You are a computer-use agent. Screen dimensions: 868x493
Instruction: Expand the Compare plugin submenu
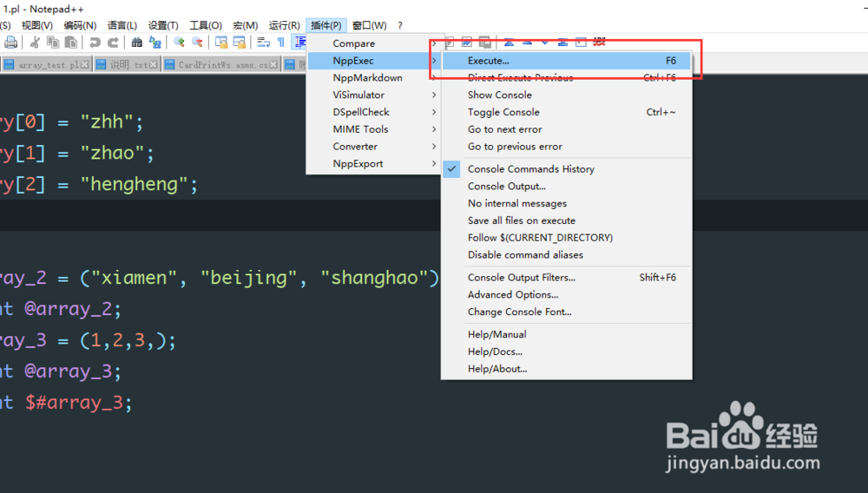[x=373, y=43]
